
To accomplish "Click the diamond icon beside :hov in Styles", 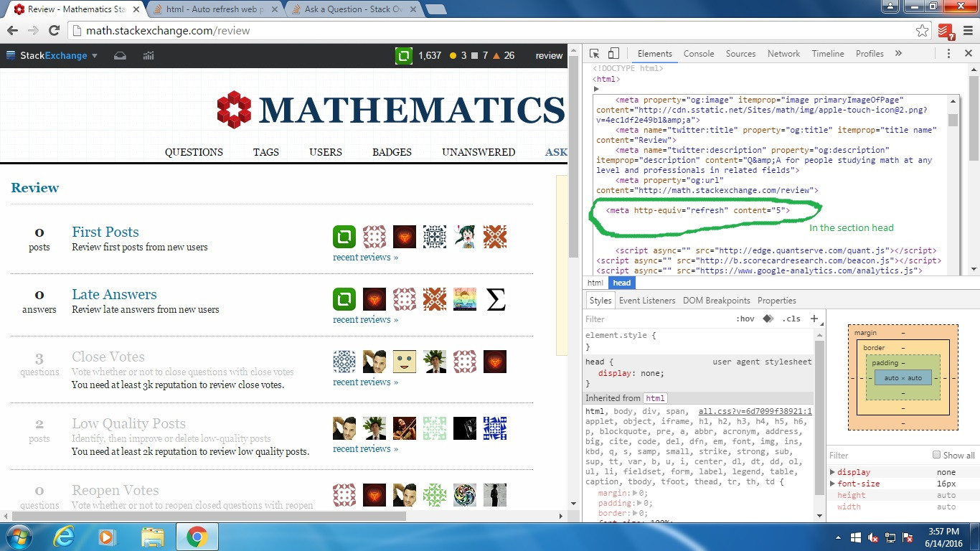I will [x=768, y=319].
